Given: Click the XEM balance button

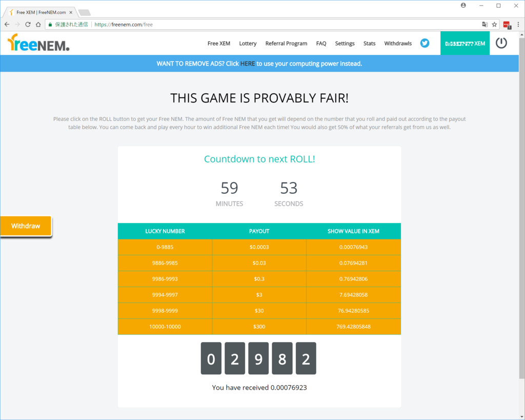Looking at the screenshot, I should tap(465, 43).
